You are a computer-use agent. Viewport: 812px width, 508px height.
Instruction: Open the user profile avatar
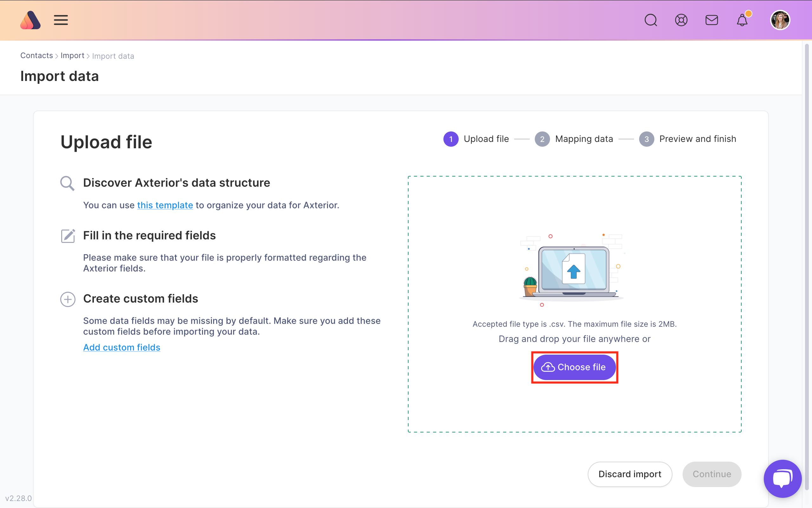(780, 20)
